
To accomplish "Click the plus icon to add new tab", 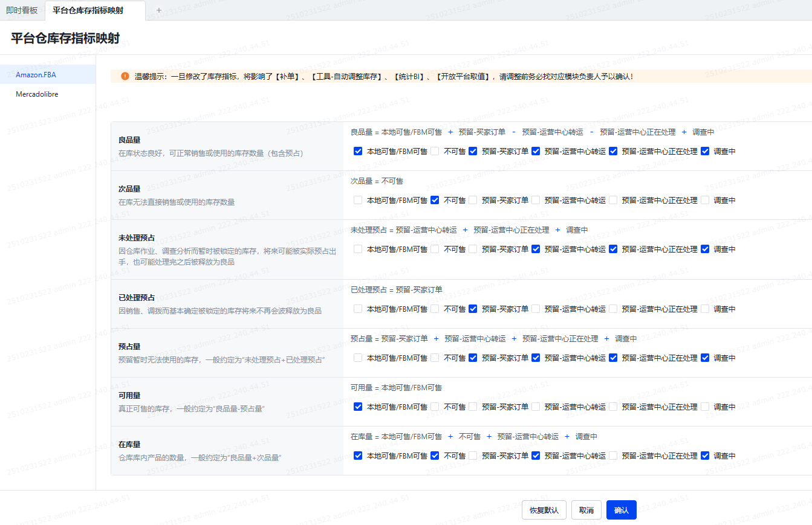I will pyautogui.click(x=159, y=10).
